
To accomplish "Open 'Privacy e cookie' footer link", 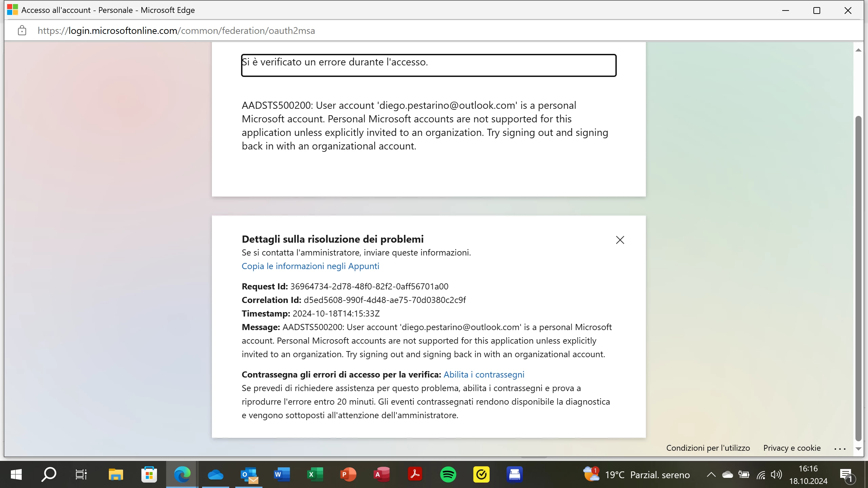I will pos(792,448).
